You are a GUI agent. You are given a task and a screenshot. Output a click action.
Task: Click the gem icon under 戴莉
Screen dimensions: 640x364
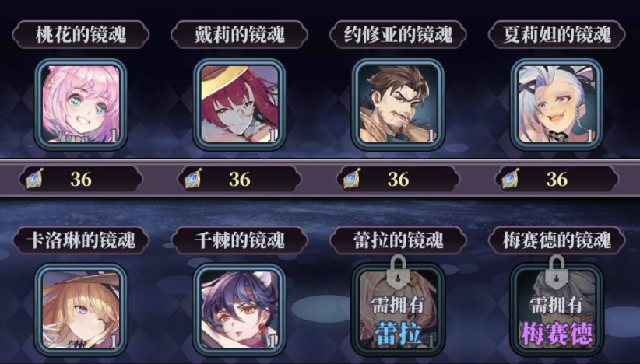point(192,179)
